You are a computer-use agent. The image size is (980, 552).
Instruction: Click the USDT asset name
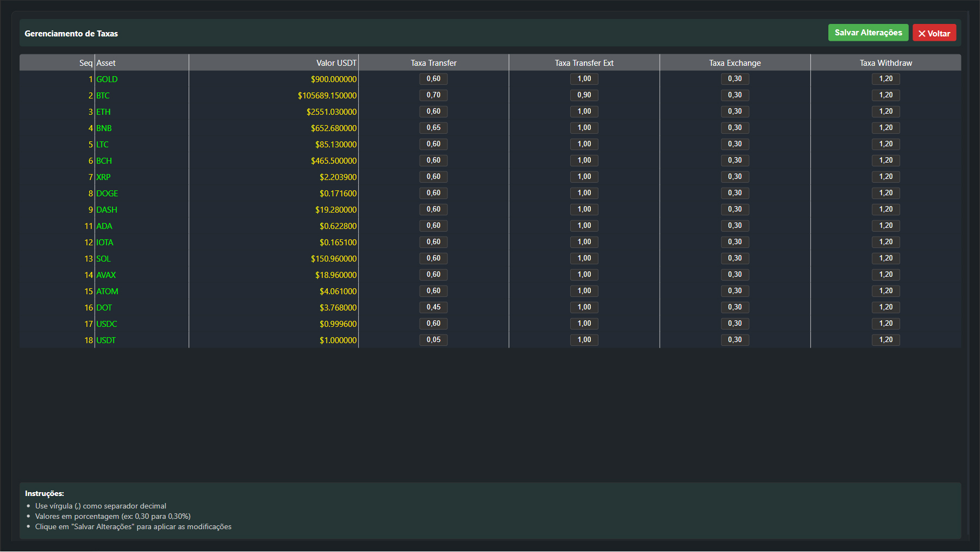(x=106, y=340)
